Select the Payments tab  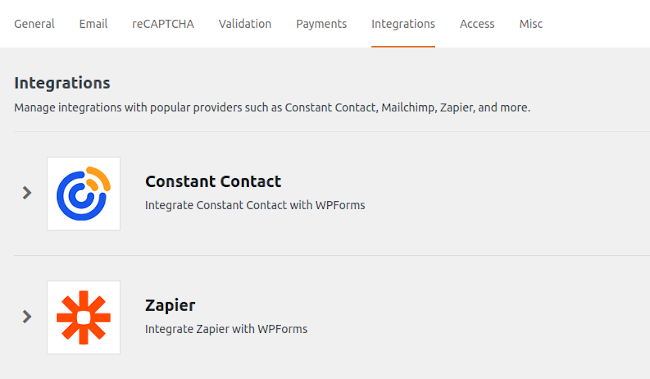click(x=321, y=24)
